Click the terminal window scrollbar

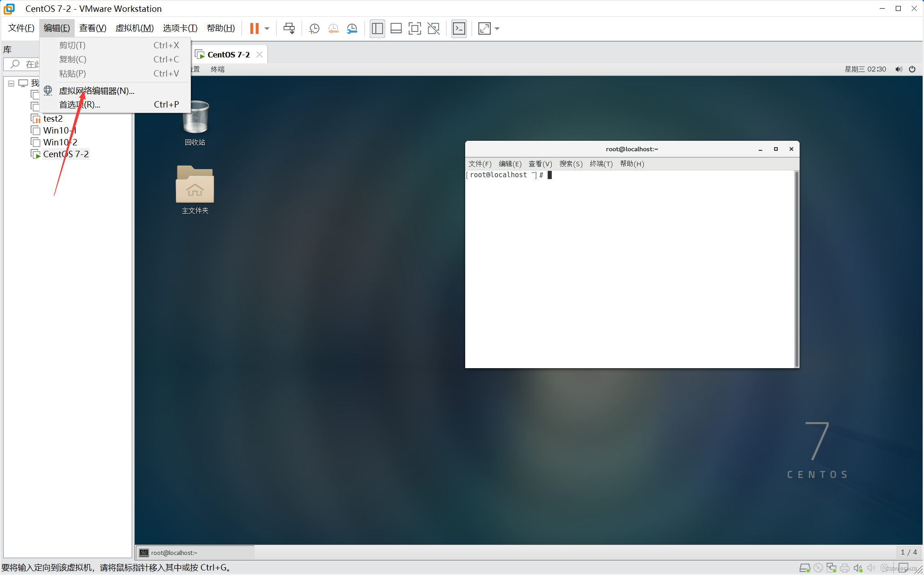tap(796, 269)
